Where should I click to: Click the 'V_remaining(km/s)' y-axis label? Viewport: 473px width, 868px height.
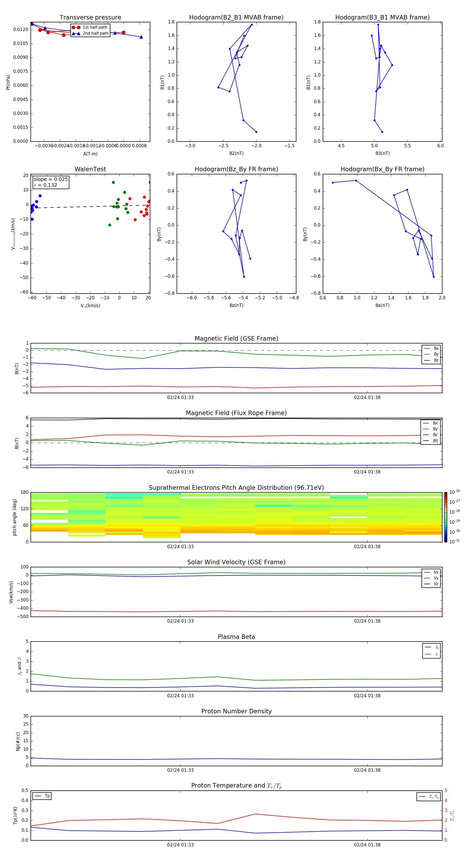[x=13, y=234]
